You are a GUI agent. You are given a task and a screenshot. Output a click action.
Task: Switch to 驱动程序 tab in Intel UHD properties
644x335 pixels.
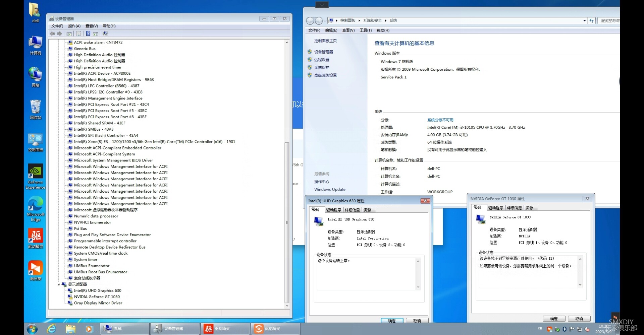point(333,210)
